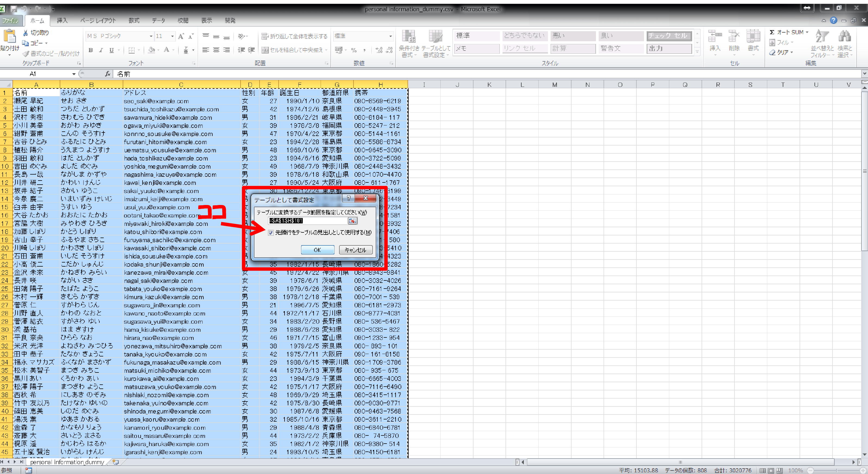
Task: Click the collapse range selector icon in dialog
Action: click(352, 221)
